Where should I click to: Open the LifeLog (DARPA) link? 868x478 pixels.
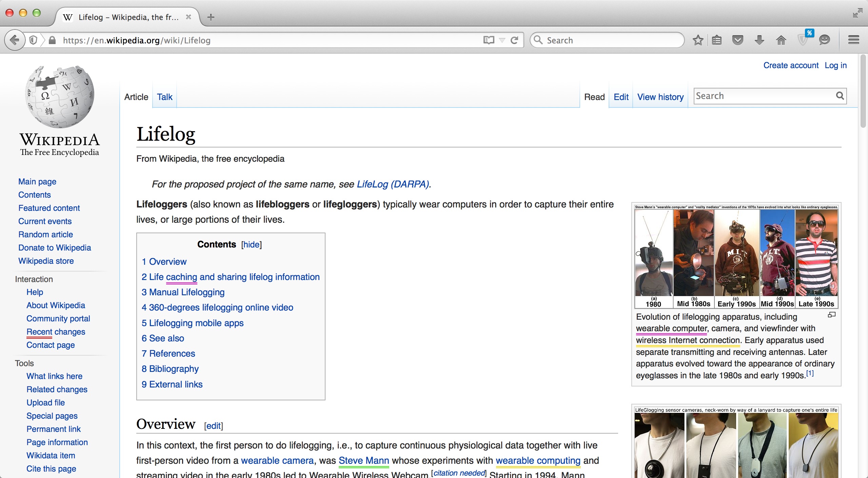click(393, 184)
